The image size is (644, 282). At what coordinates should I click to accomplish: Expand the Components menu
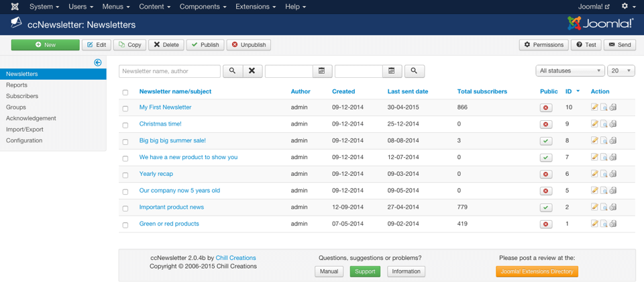point(203,7)
